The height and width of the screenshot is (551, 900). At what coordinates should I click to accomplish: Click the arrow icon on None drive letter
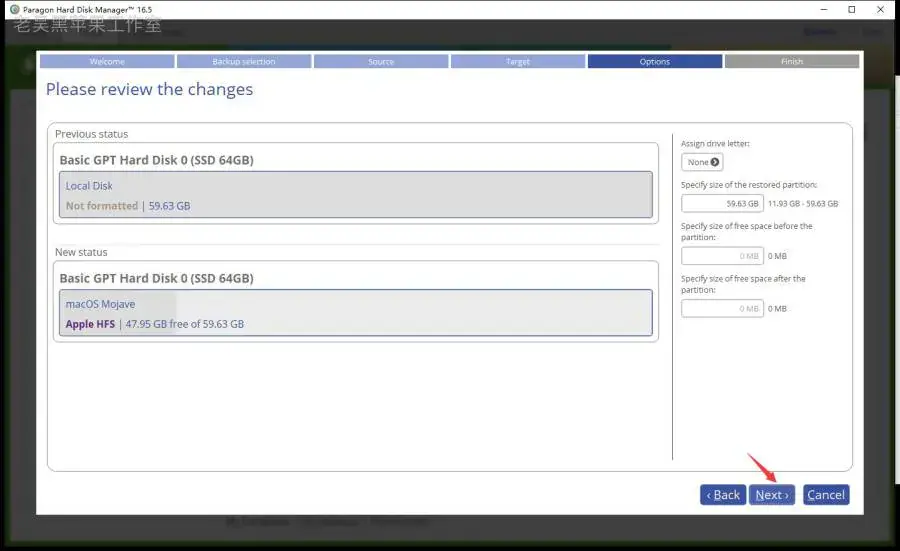[x=715, y=162]
